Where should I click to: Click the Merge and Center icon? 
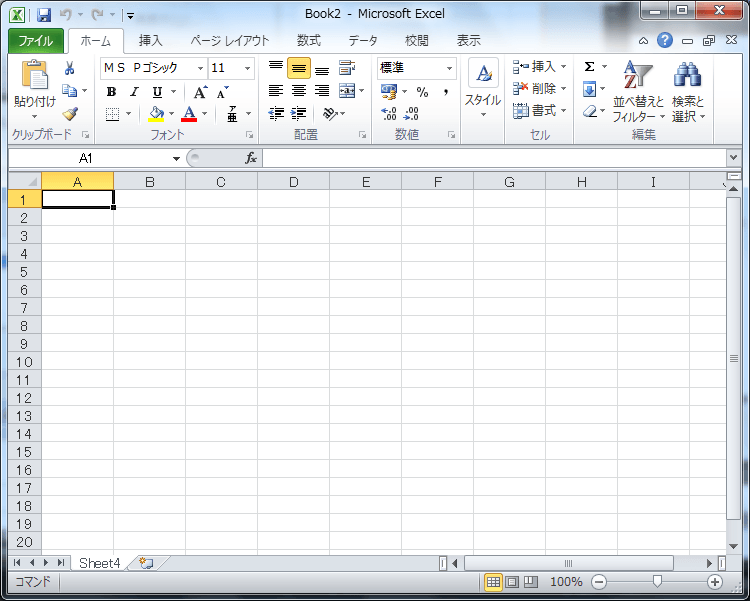(347, 90)
